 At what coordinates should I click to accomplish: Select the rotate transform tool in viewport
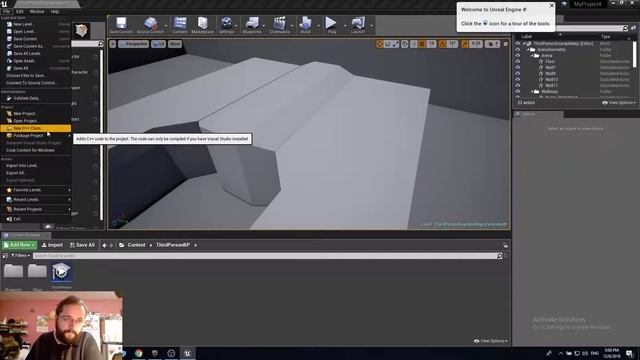click(388, 44)
